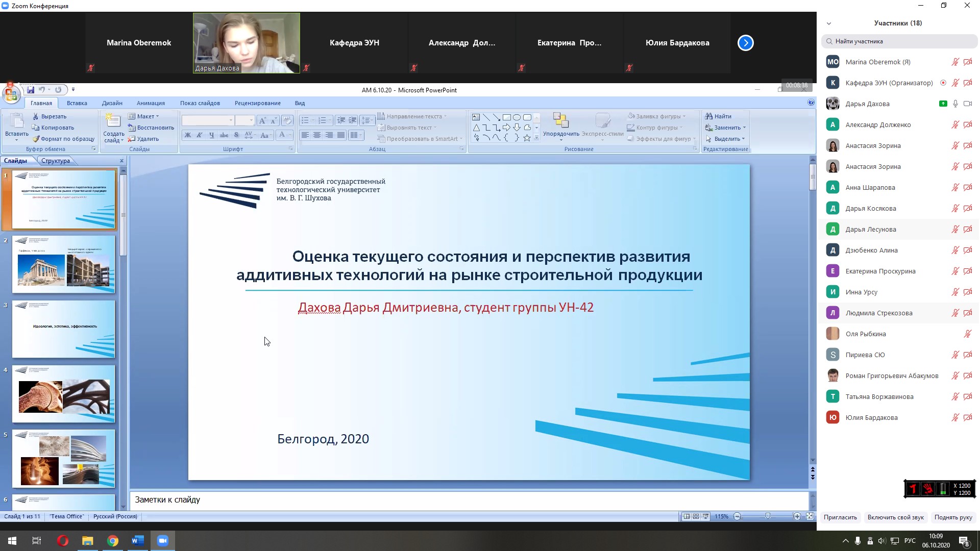Toggle Дарья Дахова's microphone icon
The width and height of the screenshot is (980, 551).
click(x=955, y=104)
